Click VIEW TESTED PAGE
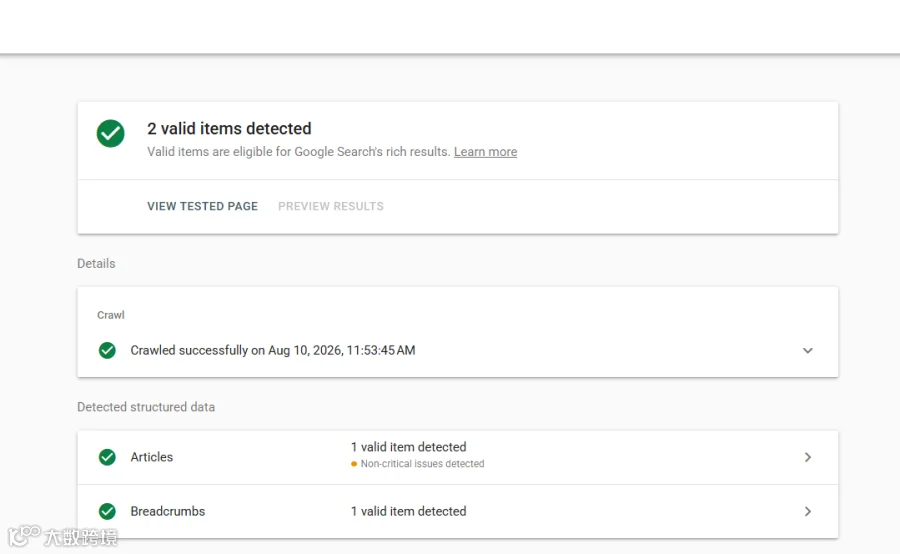The image size is (900, 554). click(203, 206)
